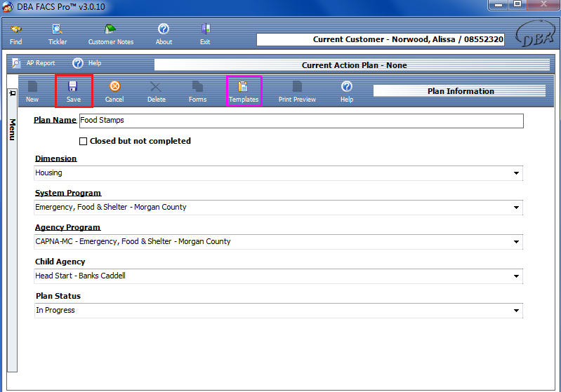The width and height of the screenshot is (561, 392).
Task: Open Customer Notes
Action: 110,34
